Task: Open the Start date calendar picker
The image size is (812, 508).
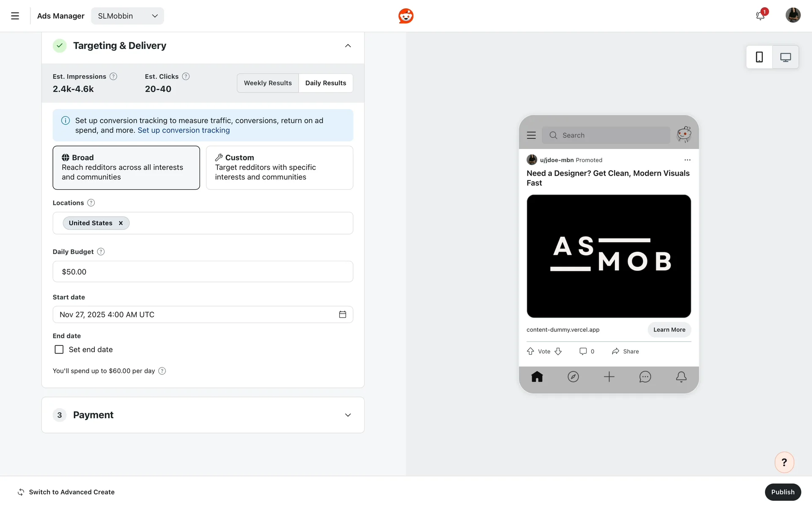Action: tap(343, 315)
